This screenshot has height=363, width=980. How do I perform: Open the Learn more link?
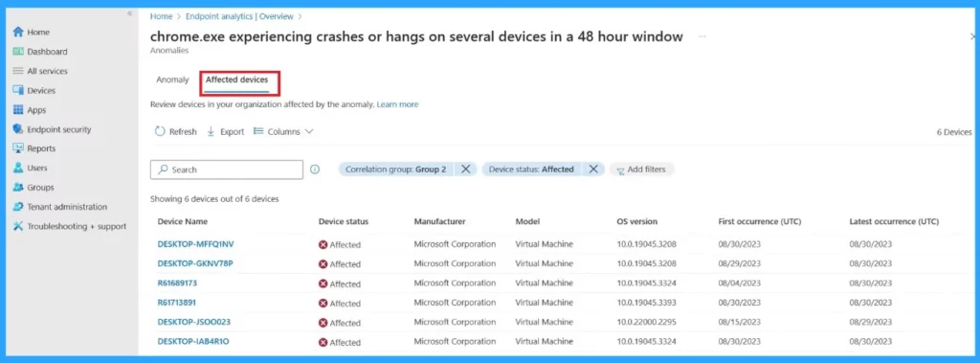click(x=397, y=104)
